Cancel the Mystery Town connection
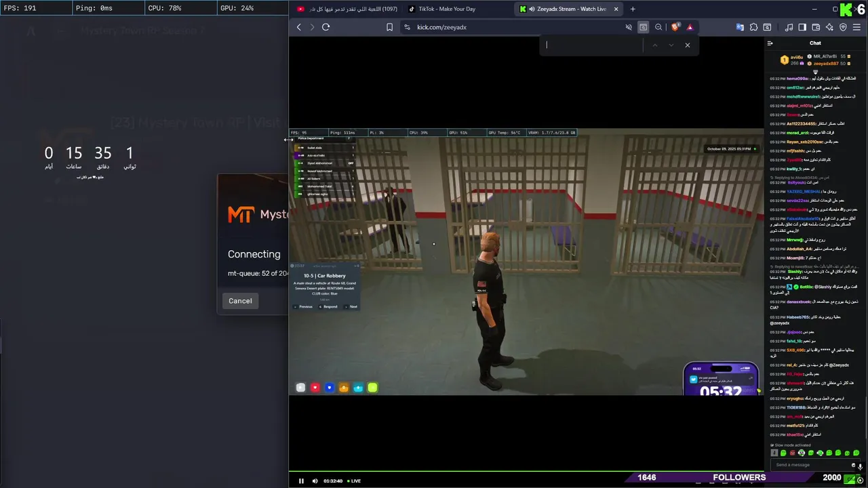868x488 pixels. [x=240, y=301]
